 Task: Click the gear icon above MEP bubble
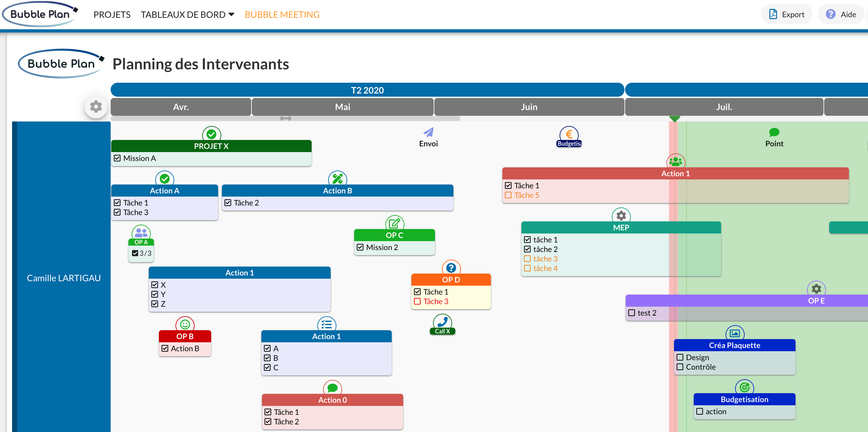pos(621,215)
